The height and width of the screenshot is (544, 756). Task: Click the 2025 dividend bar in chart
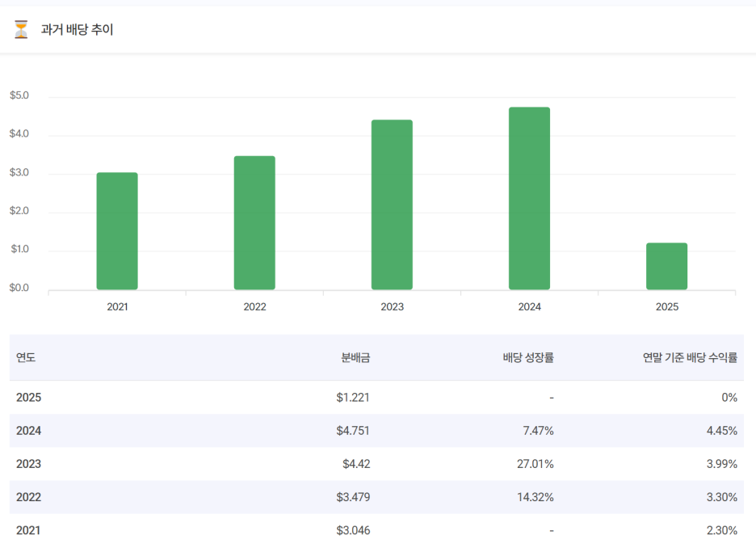click(x=667, y=267)
